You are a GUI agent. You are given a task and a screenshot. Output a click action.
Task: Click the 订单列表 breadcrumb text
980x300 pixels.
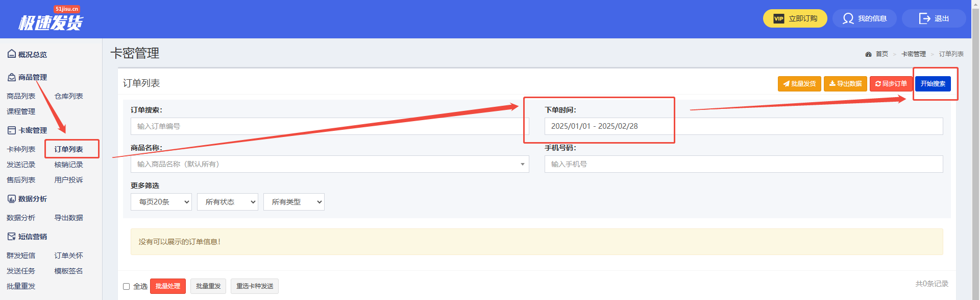[951, 54]
